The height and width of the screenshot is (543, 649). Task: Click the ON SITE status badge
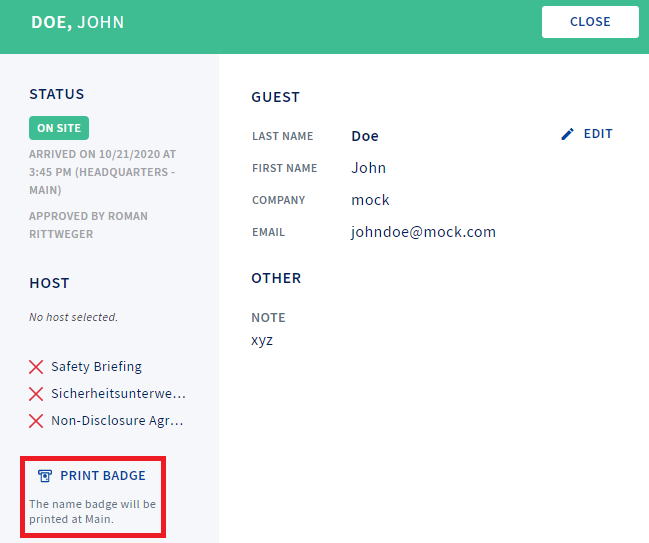(x=59, y=128)
